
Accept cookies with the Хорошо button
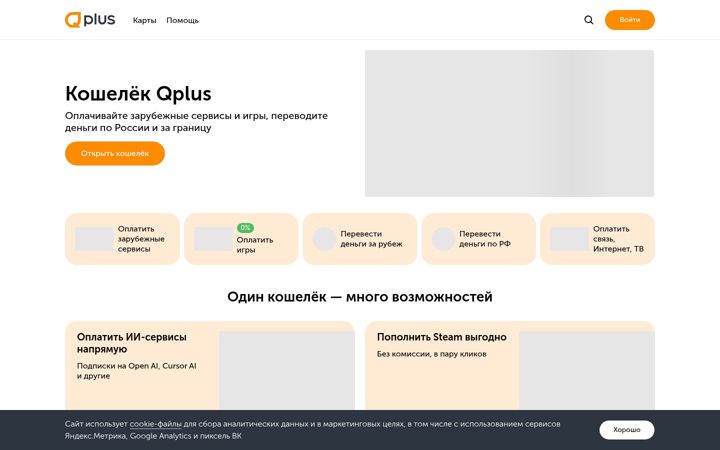pyautogui.click(x=627, y=430)
